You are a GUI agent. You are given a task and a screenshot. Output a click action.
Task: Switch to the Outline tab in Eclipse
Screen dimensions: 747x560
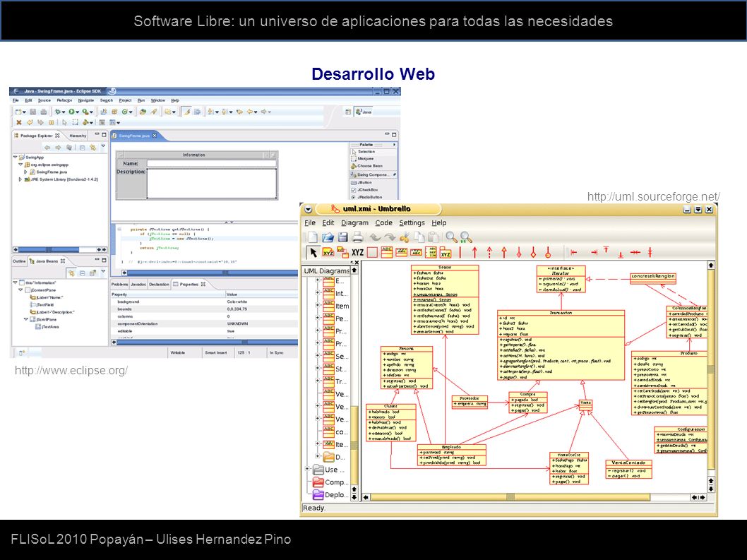pos(19,261)
